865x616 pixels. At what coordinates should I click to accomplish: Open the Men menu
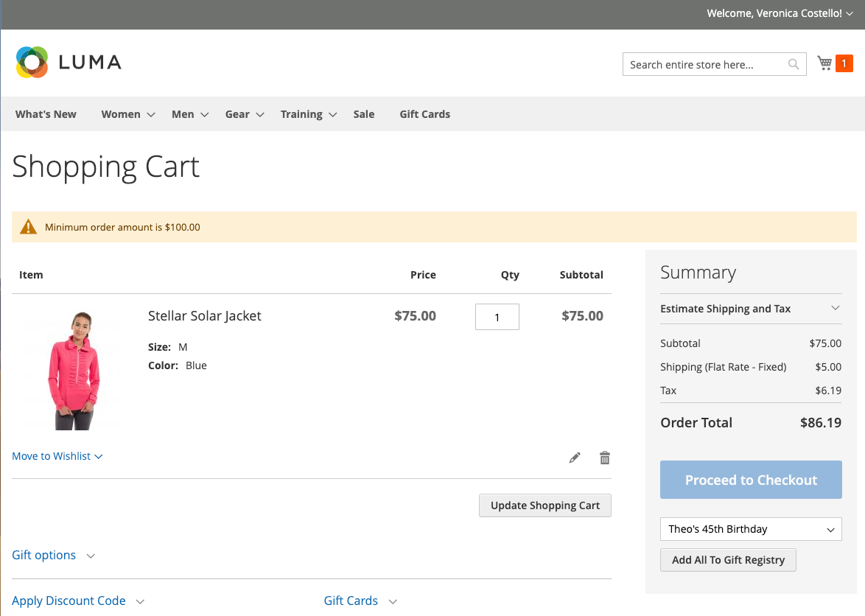coord(190,114)
